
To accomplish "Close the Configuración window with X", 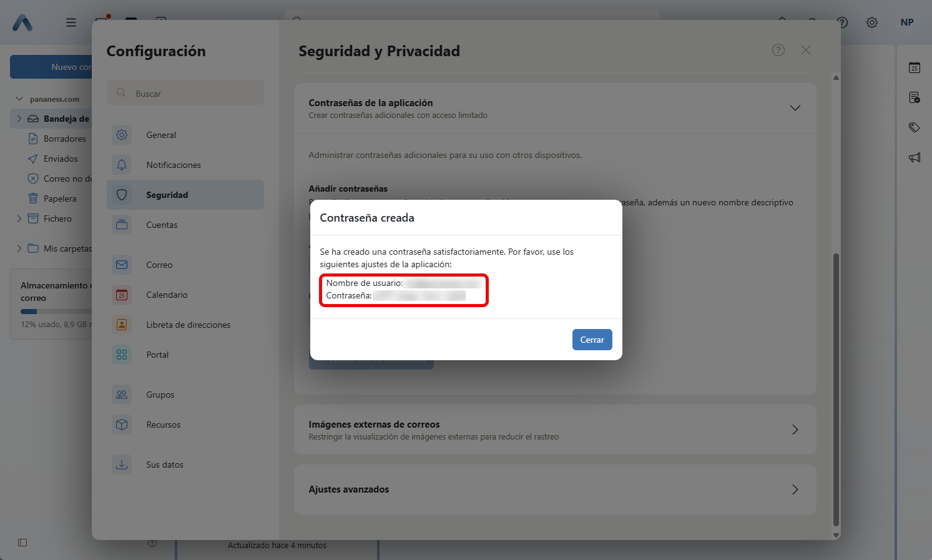I will pos(806,50).
